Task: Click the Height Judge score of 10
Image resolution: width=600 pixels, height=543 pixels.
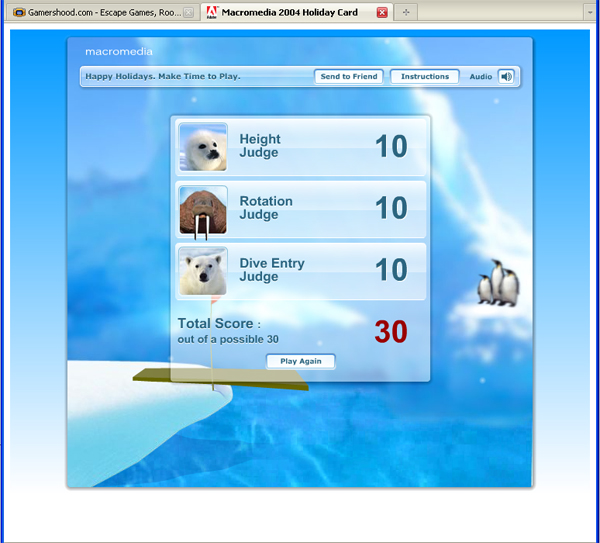Action: pos(391,147)
